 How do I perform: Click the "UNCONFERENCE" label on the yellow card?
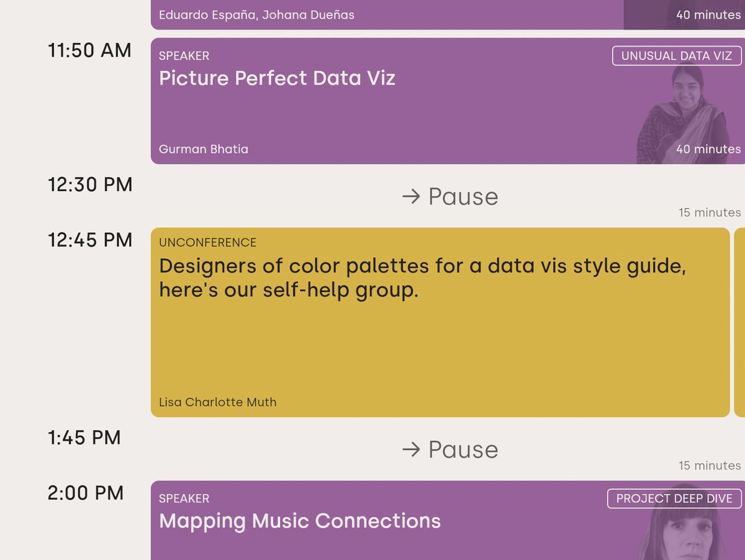pyautogui.click(x=207, y=243)
